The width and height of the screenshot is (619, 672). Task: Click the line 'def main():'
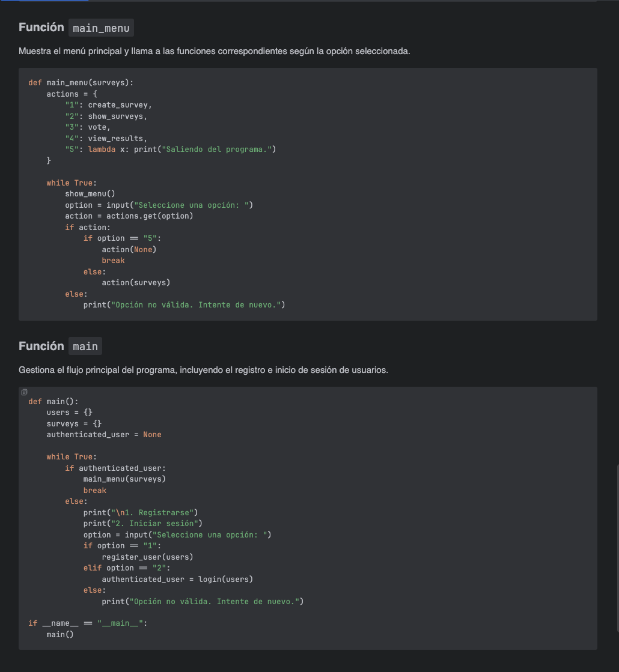tap(53, 402)
